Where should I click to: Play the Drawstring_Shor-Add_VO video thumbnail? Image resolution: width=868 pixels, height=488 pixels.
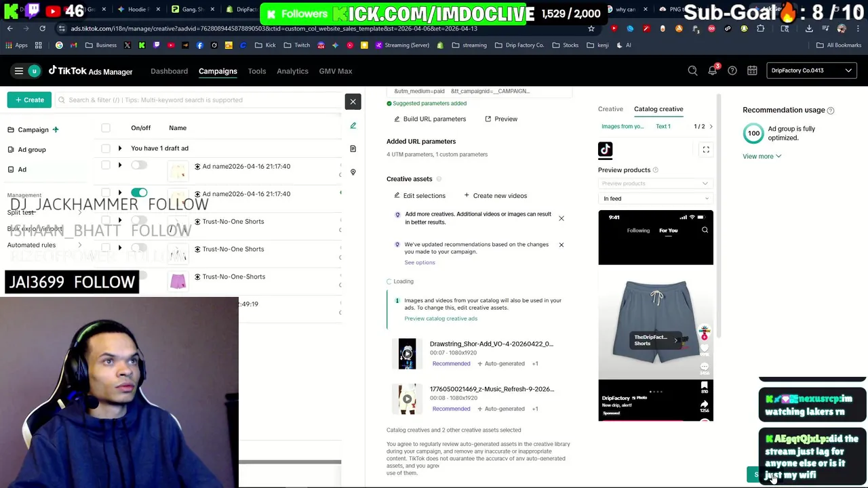[x=407, y=354]
